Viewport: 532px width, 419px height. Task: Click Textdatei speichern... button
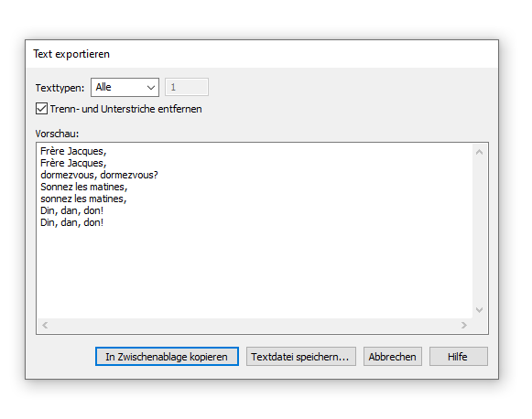point(301,357)
